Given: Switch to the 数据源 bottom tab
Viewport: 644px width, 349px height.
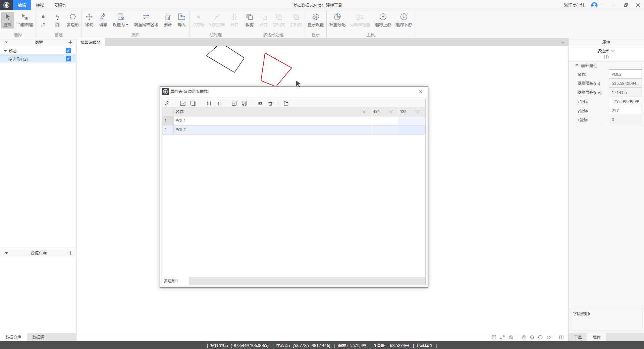Looking at the screenshot, I should click(38, 337).
